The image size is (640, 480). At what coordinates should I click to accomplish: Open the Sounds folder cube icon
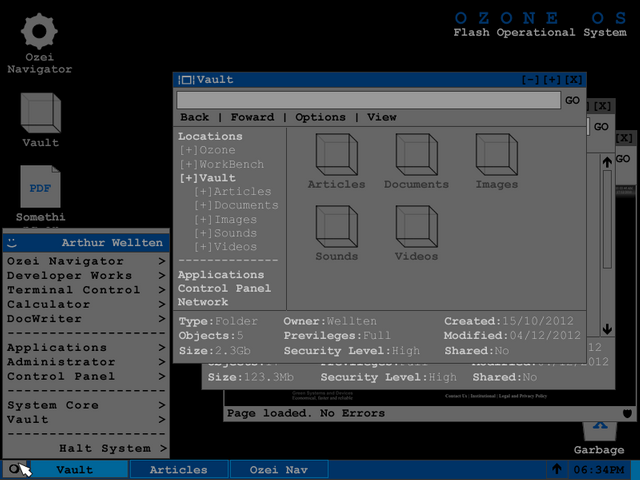pyautogui.click(x=337, y=227)
